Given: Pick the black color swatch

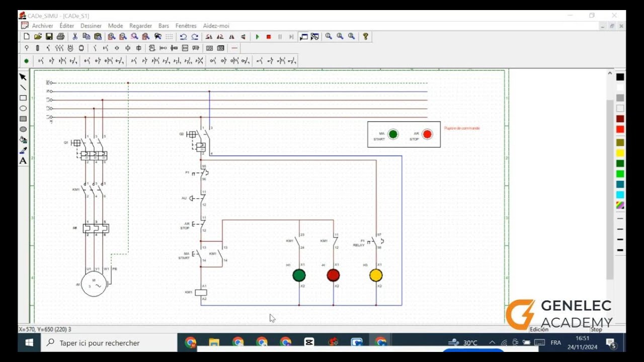Looking at the screenshot, I should pos(620,77).
